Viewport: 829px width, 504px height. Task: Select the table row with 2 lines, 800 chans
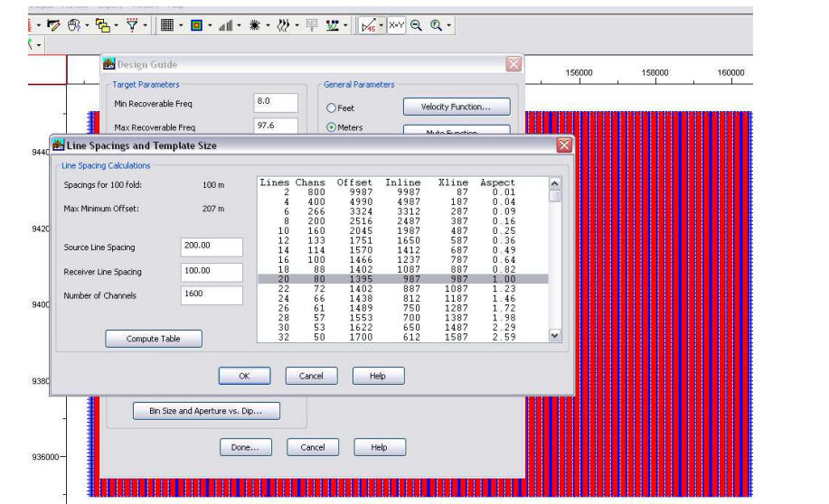tap(403, 192)
